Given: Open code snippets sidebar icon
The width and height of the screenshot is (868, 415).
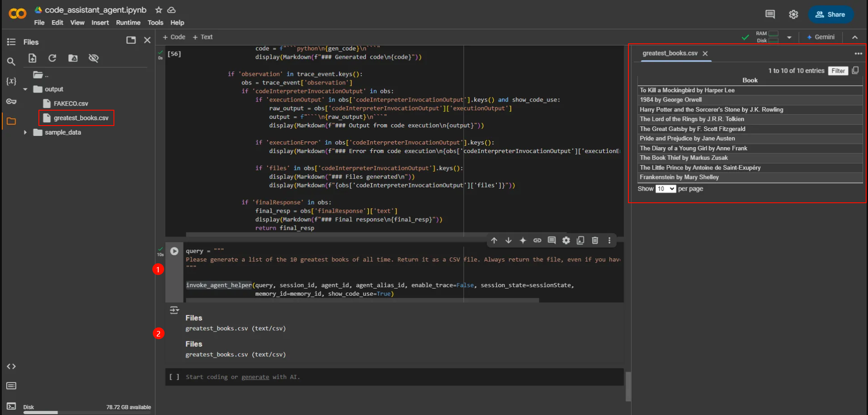Looking at the screenshot, I should [11, 366].
